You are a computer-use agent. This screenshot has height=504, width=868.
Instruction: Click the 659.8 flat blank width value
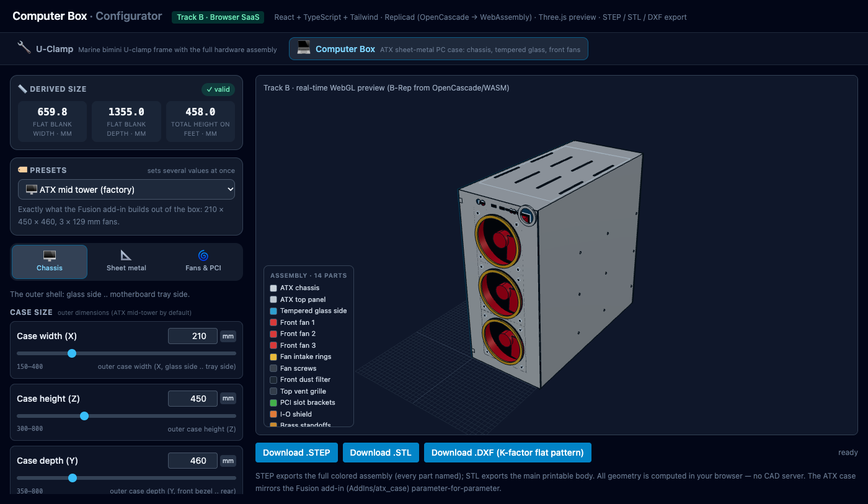pyautogui.click(x=52, y=112)
